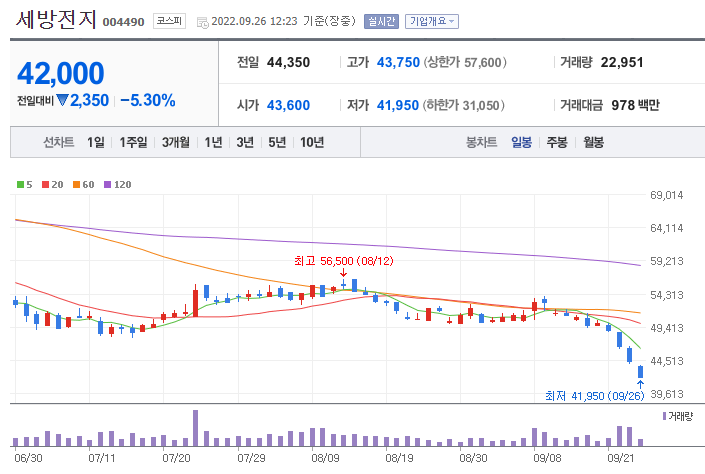Show the 3년 line chart
Image resolution: width=705 pixels, height=474 pixels.
click(x=245, y=142)
